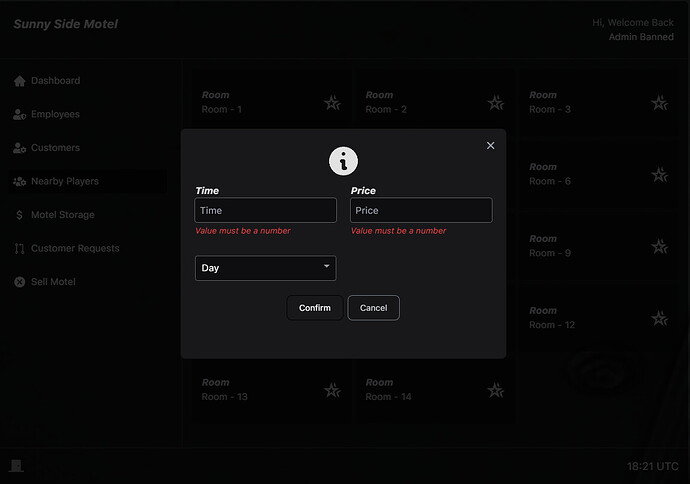This screenshot has height=484, width=690.
Task: Click the star icon on Room - 14
Action: (496, 390)
